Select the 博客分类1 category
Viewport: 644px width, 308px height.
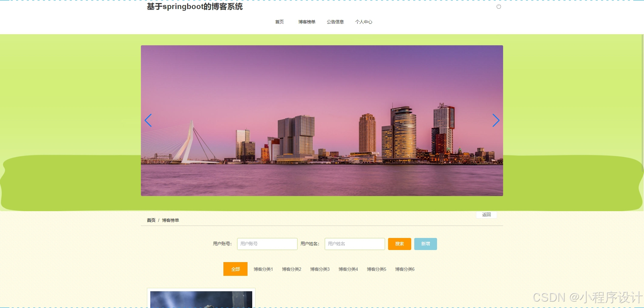[263, 269]
